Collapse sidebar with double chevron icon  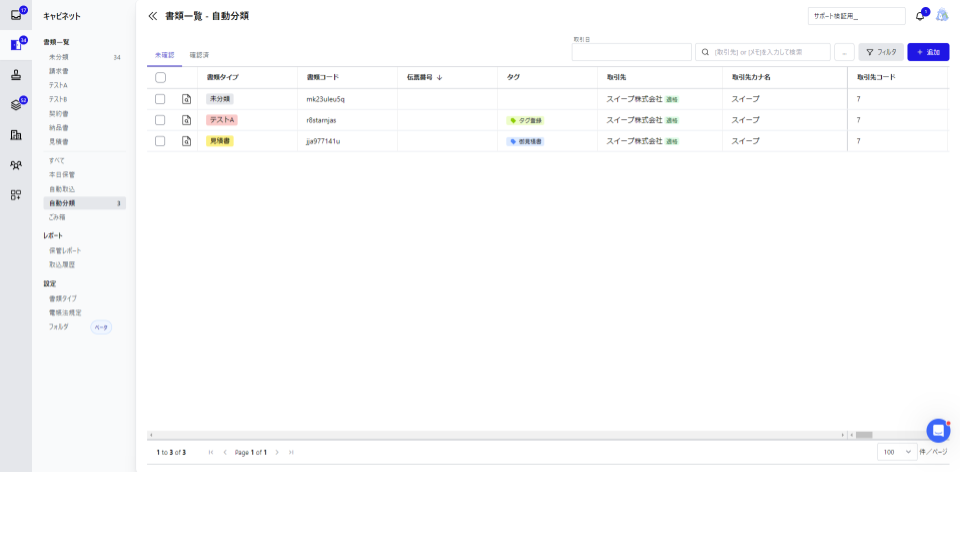pos(152,16)
